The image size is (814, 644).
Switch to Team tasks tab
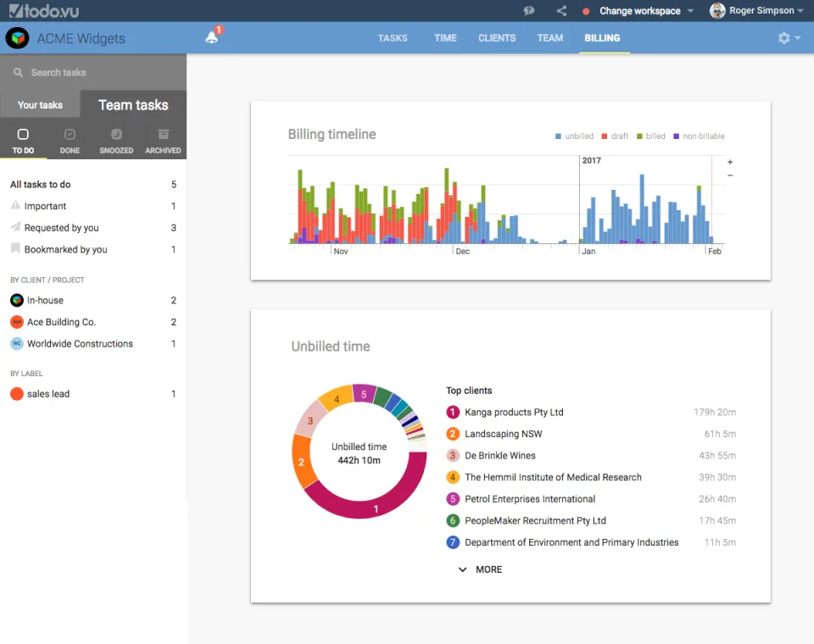pyautogui.click(x=133, y=104)
